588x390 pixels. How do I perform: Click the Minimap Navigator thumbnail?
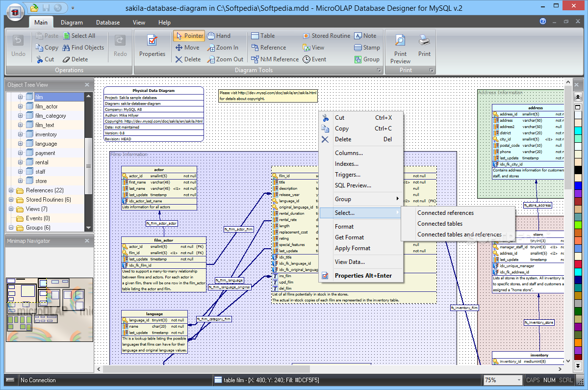click(x=50, y=310)
